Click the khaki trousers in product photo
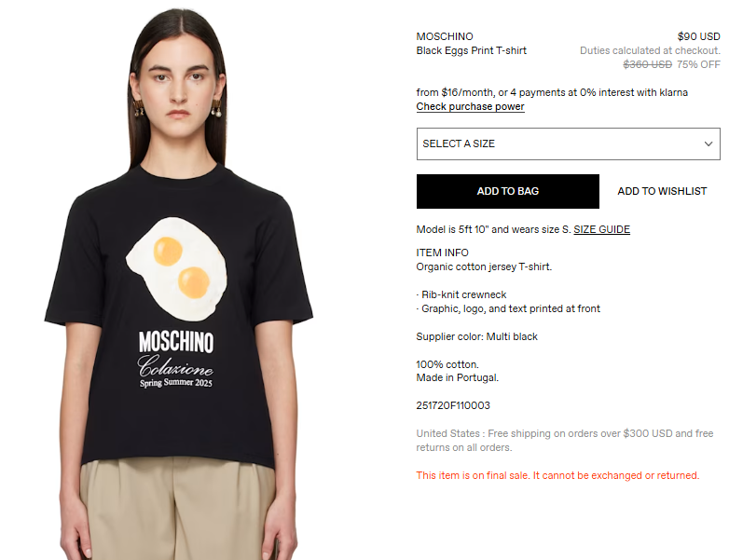The width and height of the screenshot is (729, 560). pyautogui.click(x=177, y=509)
